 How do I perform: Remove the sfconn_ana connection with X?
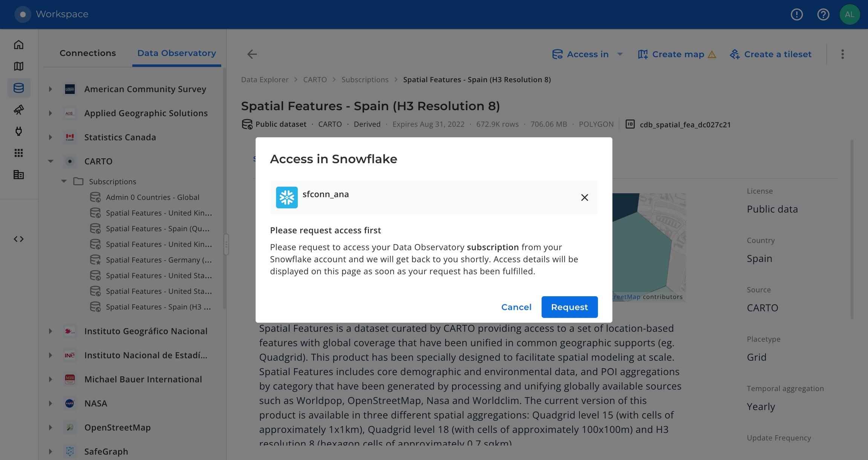[584, 198]
